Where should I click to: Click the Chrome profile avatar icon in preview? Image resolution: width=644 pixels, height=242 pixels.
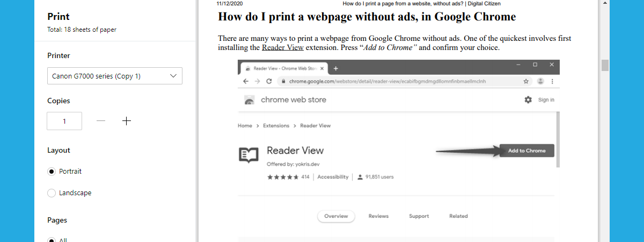(x=540, y=81)
